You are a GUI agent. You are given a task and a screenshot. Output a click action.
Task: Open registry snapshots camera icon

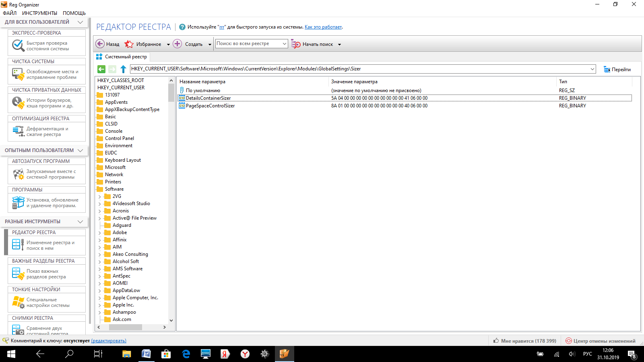(18, 329)
